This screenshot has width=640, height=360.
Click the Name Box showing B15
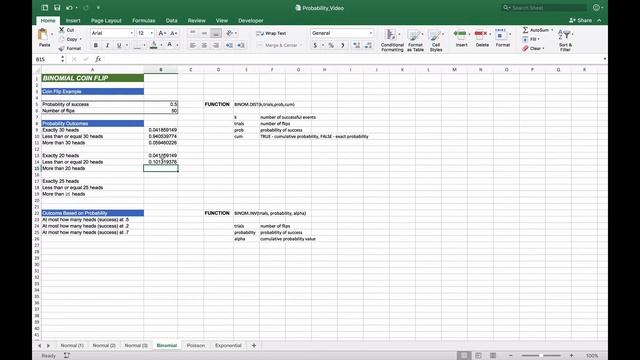(x=47, y=60)
